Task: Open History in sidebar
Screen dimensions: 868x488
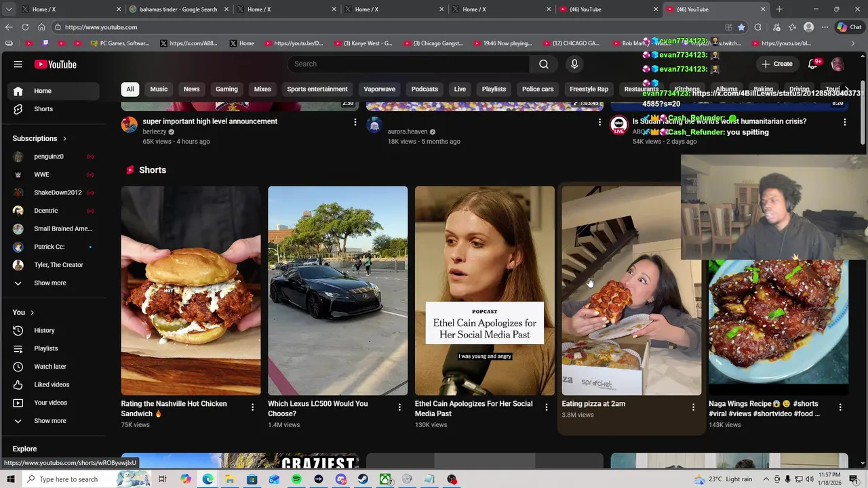Action: [x=54, y=330]
